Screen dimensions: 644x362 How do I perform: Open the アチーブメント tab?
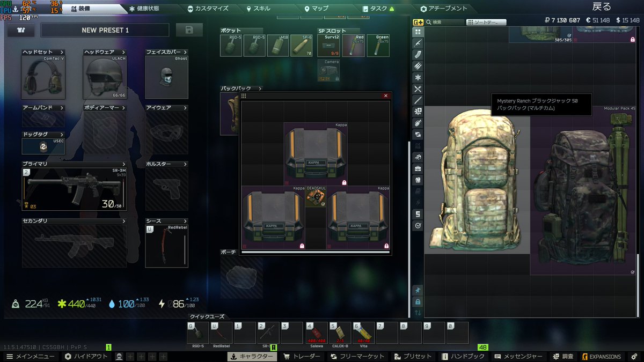444,9
